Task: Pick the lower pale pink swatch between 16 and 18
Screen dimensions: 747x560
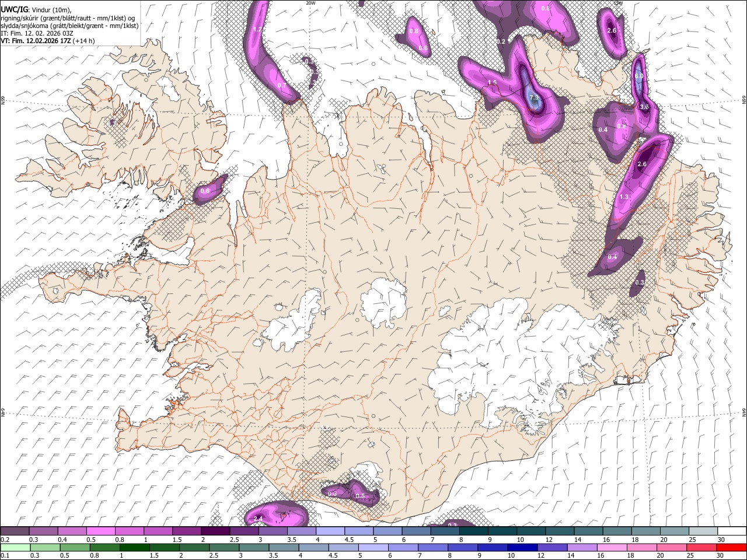Action: [x=612, y=547]
